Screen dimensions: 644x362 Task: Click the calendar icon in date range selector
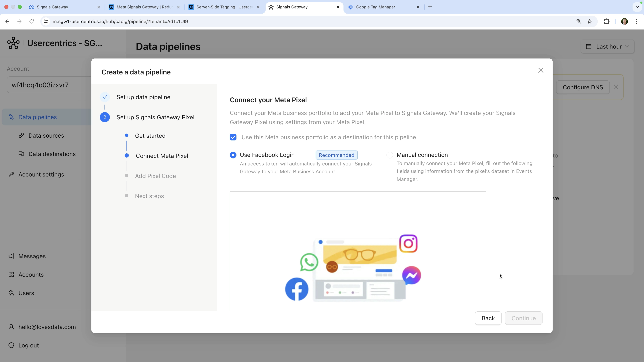click(x=589, y=46)
